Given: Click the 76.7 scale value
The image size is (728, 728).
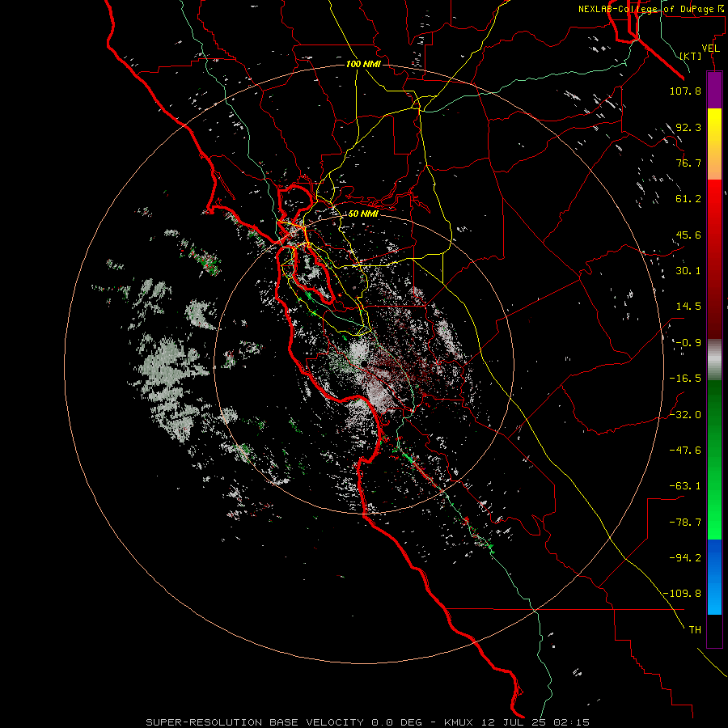Looking at the screenshot, I should tap(688, 163).
